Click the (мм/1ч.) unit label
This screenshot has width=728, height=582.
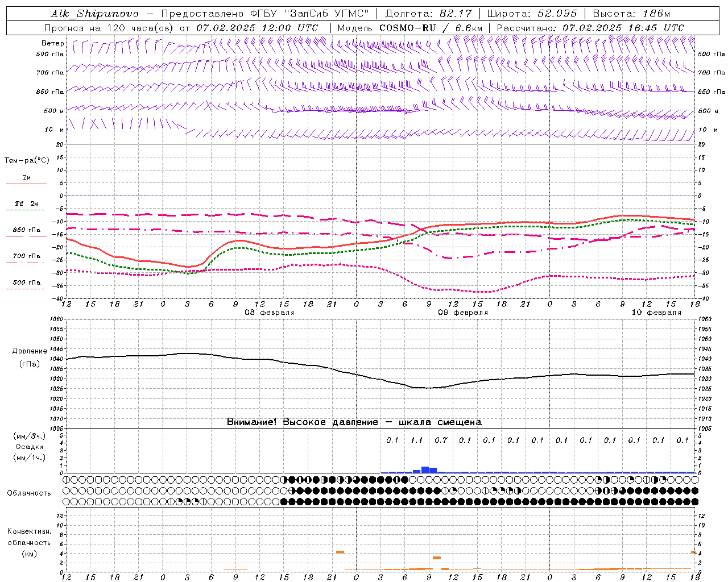(29, 458)
